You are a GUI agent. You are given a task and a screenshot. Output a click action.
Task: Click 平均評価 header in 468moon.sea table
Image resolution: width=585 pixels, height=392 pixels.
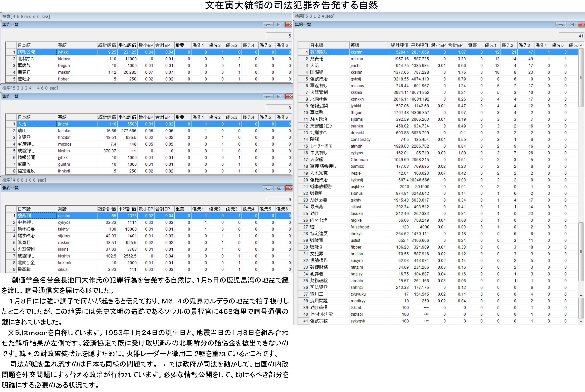pos(127,45)
